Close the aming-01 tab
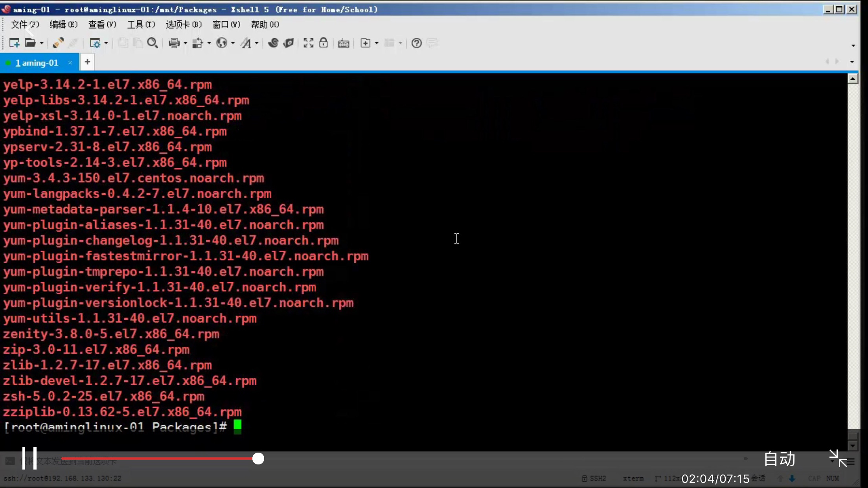Viewport: 868px width, 488px height. [70, 62]
